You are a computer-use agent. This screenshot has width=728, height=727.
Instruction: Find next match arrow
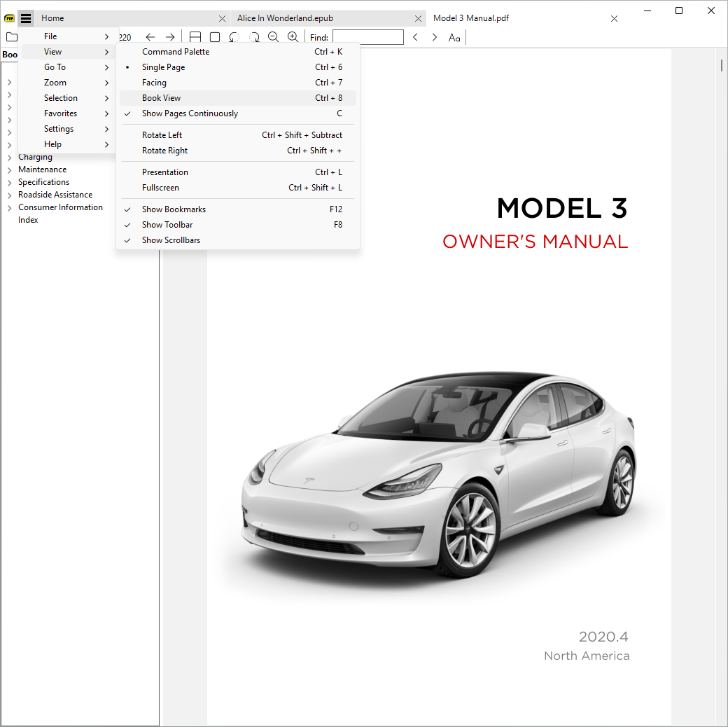pos(435,37)
